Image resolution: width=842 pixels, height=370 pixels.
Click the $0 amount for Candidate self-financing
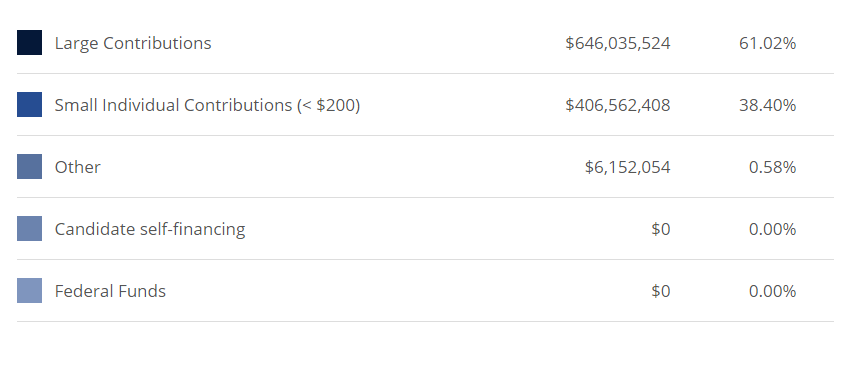pyautogui.click(x=660, y=229)
